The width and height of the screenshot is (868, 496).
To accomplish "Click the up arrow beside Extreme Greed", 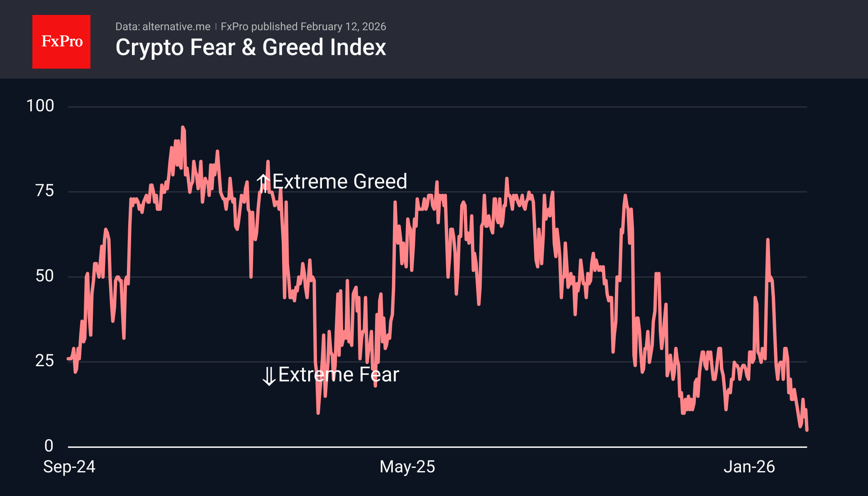I will point(263,182).
